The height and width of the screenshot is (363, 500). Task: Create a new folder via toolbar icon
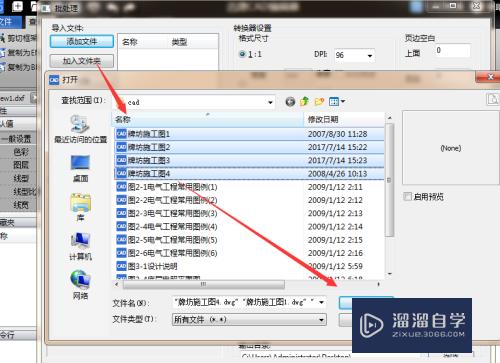coord(319,101)
